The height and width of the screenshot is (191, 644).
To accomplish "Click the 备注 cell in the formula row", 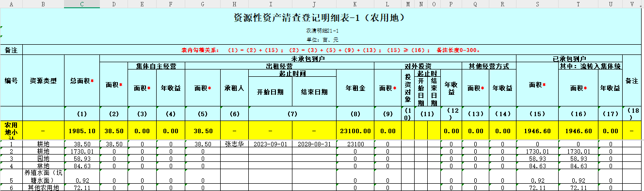I will click(11, 50).
